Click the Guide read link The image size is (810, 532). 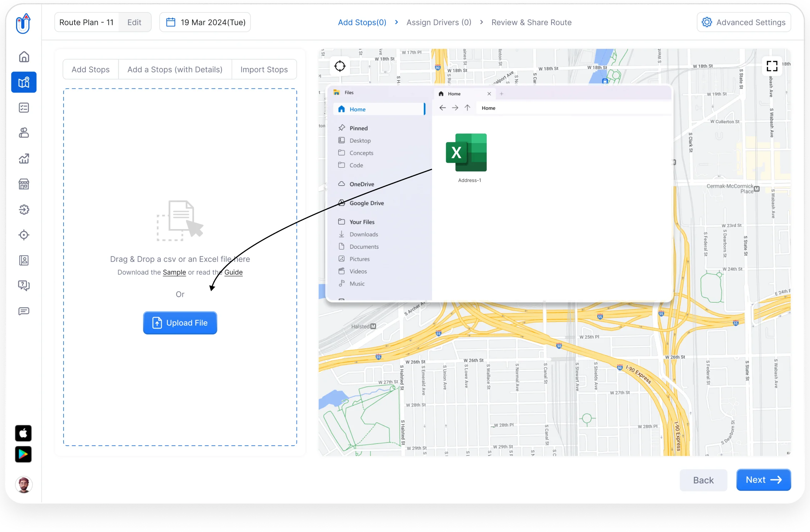[x=234, y=272]
